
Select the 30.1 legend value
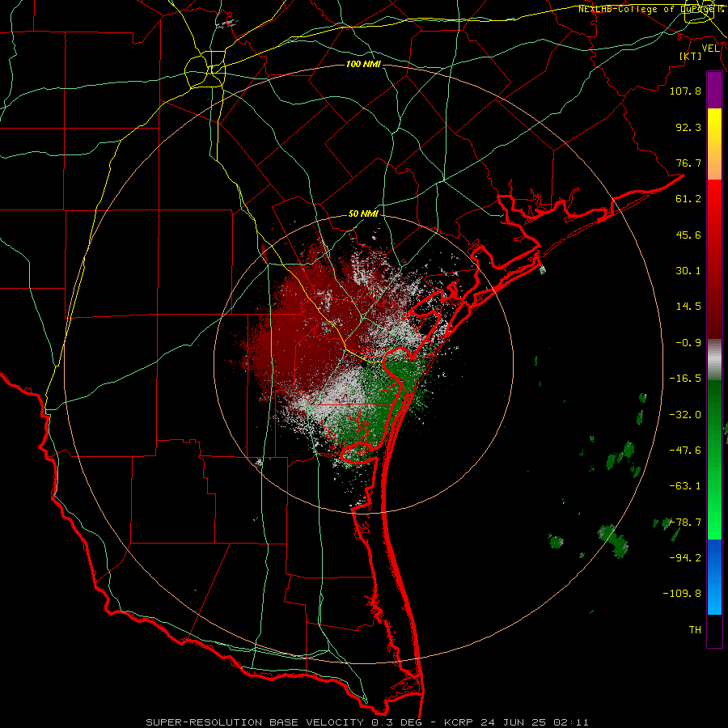pos(688,271)
